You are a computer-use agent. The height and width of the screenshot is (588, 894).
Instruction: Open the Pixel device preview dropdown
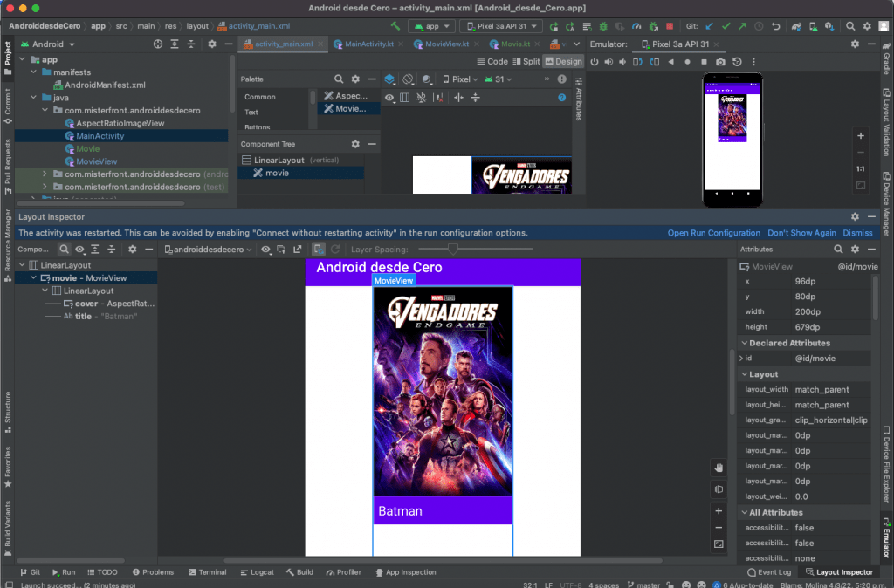tap(460, 79)
